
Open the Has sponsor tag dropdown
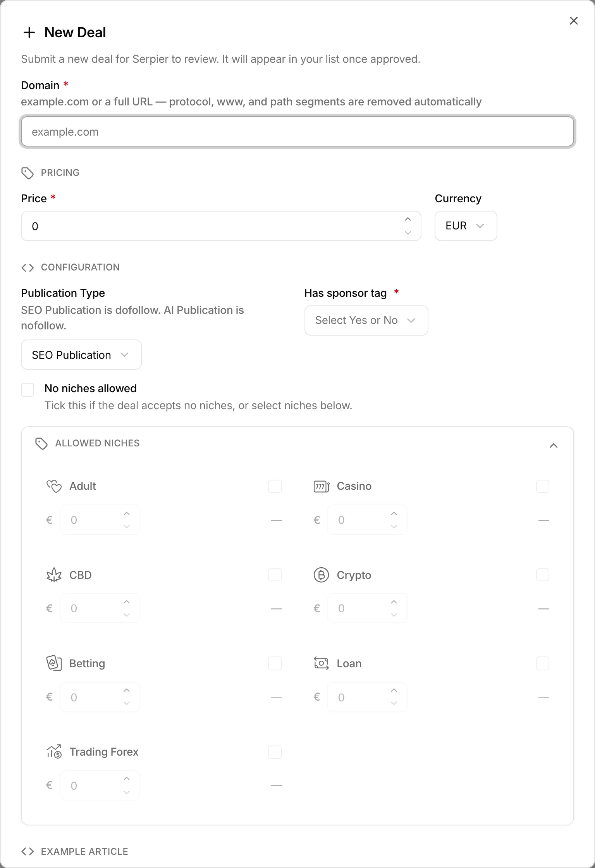click(x=366, y=320)
